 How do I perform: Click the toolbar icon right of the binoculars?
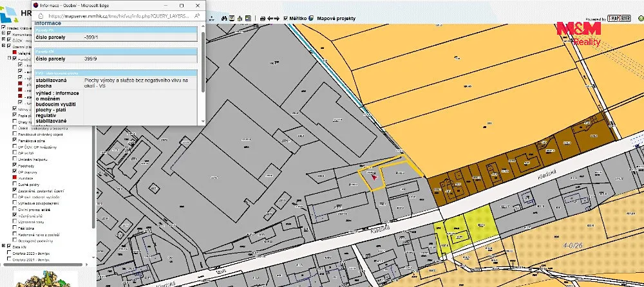pos(232,18)
